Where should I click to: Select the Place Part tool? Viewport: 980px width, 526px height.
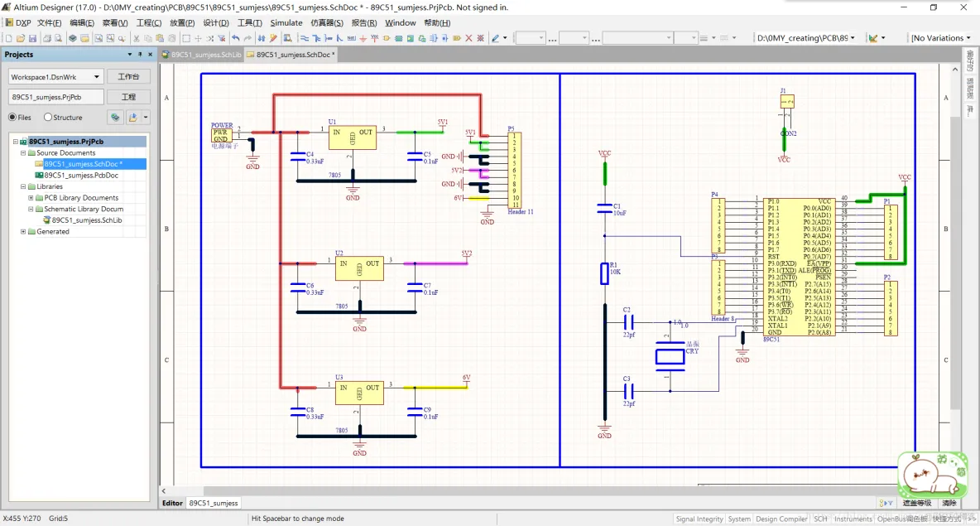tap(387, 38)
